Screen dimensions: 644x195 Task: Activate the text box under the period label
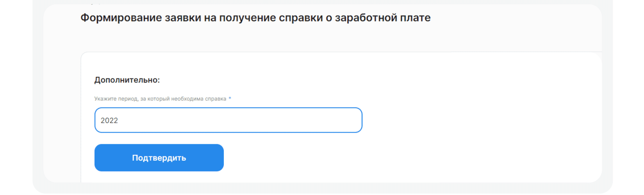tap(228, 120)
